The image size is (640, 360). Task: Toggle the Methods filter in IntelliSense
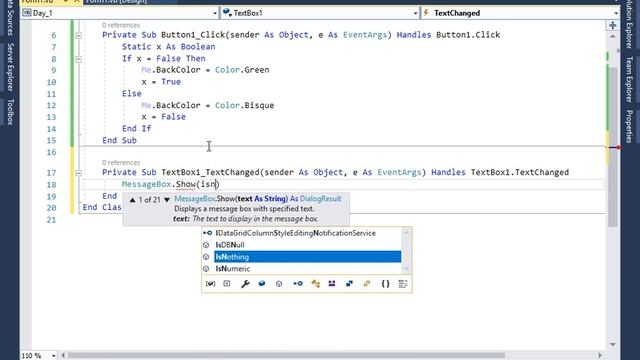(279, 284)
